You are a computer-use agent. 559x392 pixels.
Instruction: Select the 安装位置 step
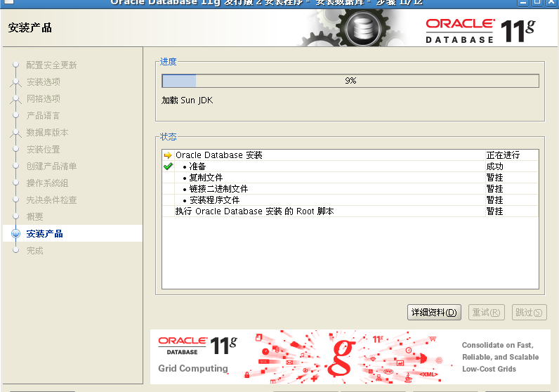pos(43,149)
